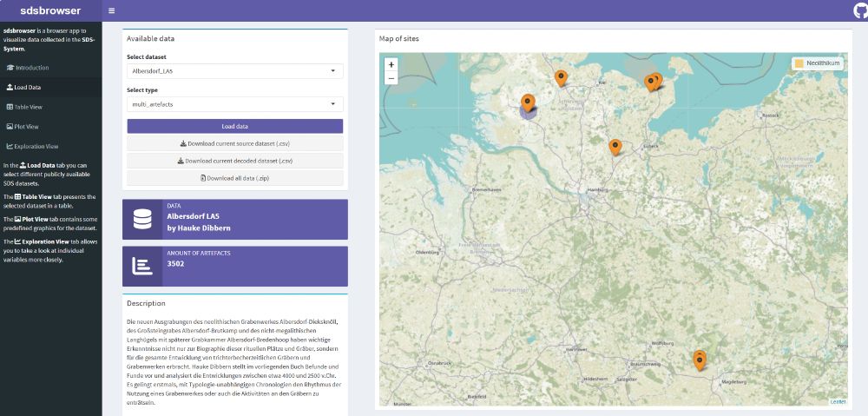This screenshot has height=416, width=868.
Task: Click the database icon in the data box
Action: point(142,220)
